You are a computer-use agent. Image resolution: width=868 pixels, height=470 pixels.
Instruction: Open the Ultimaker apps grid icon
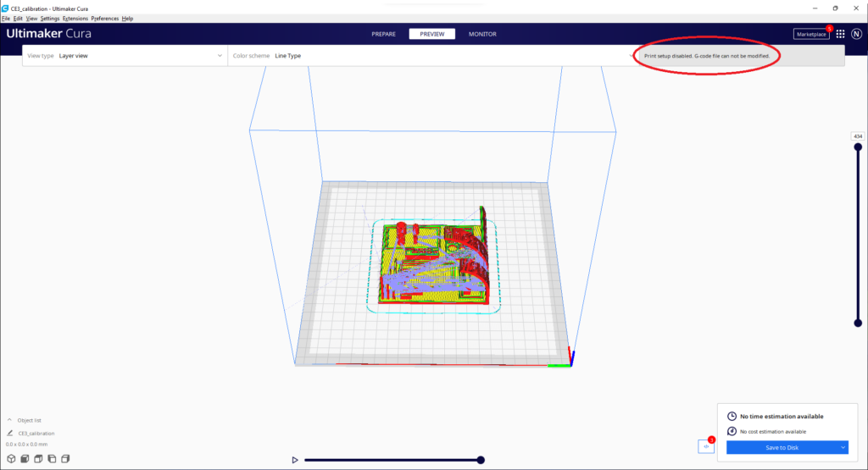pos(840,34)
